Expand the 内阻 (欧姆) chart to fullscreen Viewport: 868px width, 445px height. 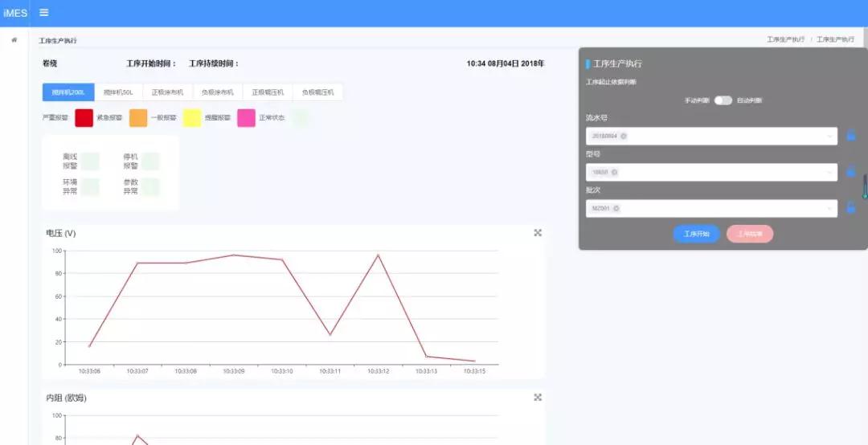tap(538, 398)
